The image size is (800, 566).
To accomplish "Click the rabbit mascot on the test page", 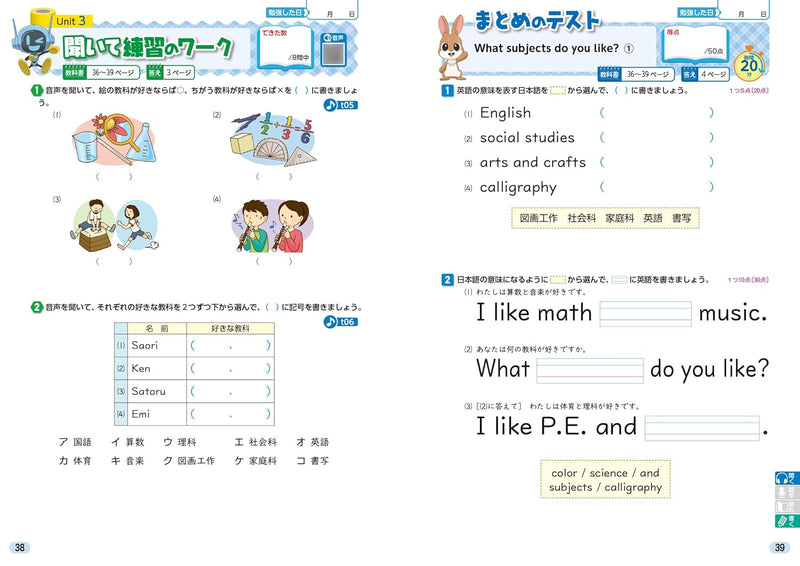I will pos(451,47).
